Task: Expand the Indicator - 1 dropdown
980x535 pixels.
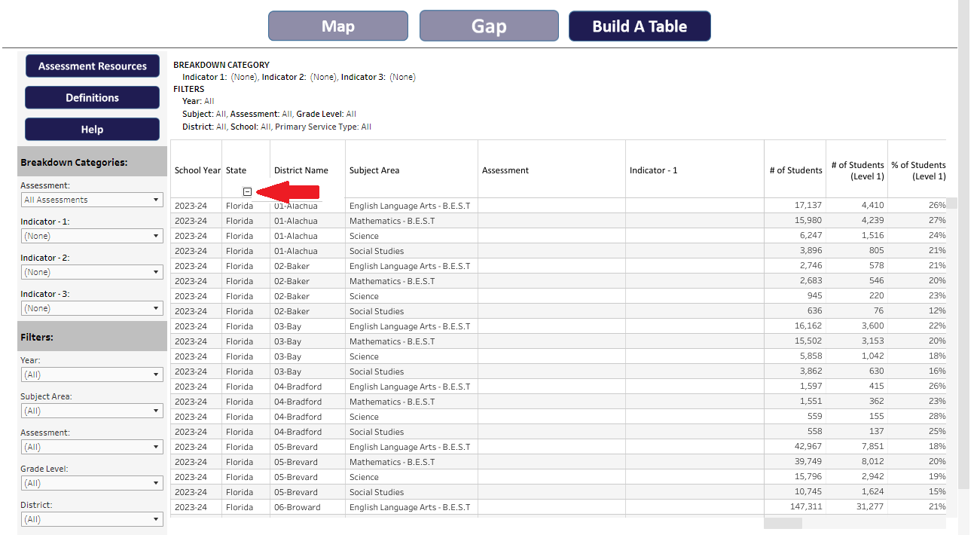Action: 92,236
